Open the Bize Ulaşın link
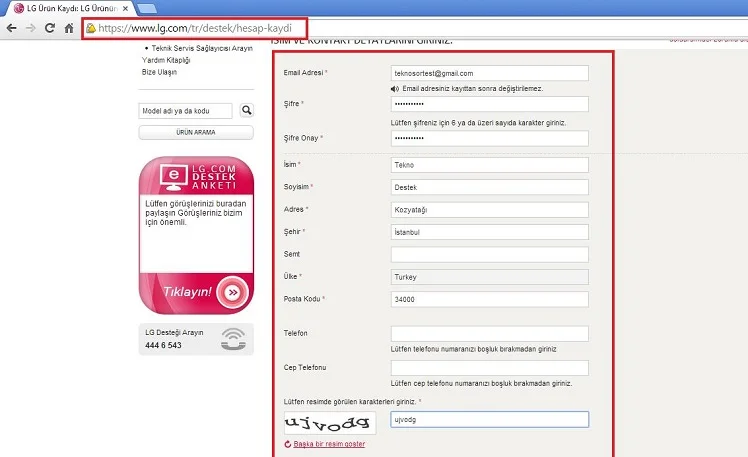748x457 pixels. coord(159,72)
